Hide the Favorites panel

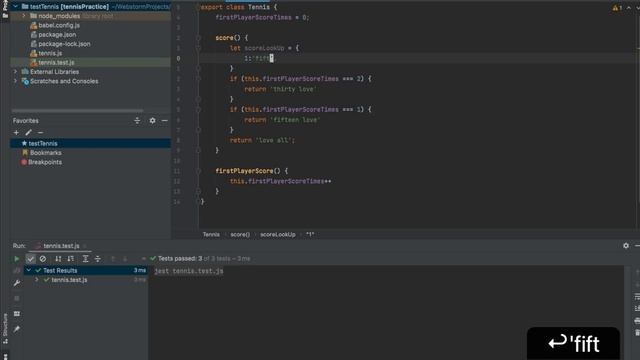click(164, 120)
